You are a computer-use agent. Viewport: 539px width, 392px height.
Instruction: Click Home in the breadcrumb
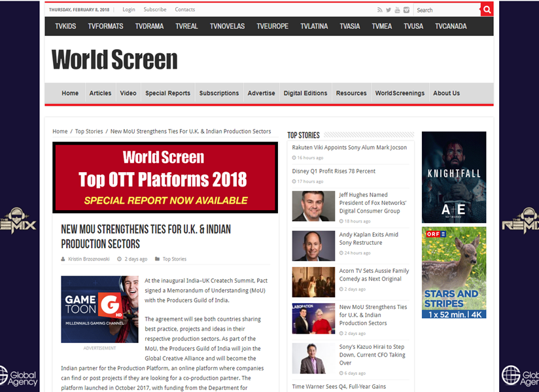(x=60, y=132)
